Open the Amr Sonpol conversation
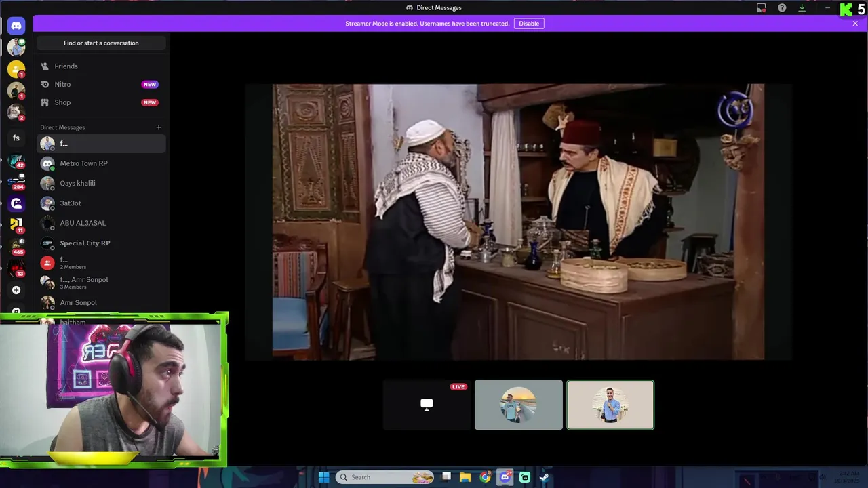 point(101,302)
